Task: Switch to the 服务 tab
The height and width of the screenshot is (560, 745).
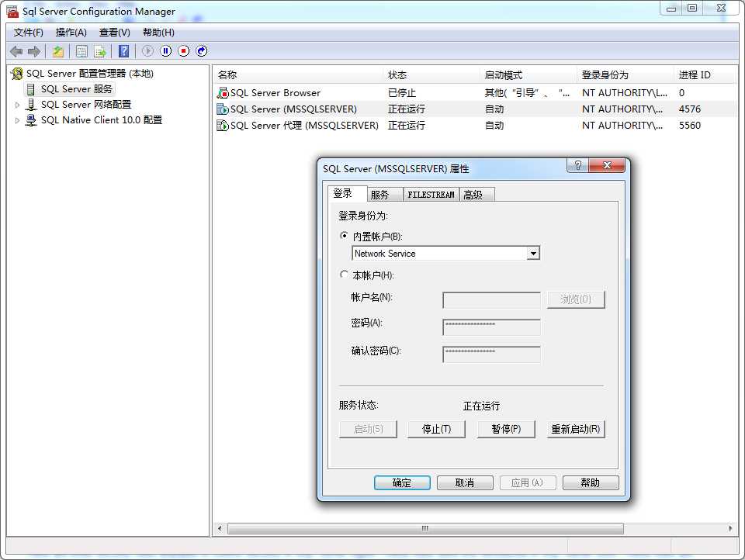Action: coord(386,195)
